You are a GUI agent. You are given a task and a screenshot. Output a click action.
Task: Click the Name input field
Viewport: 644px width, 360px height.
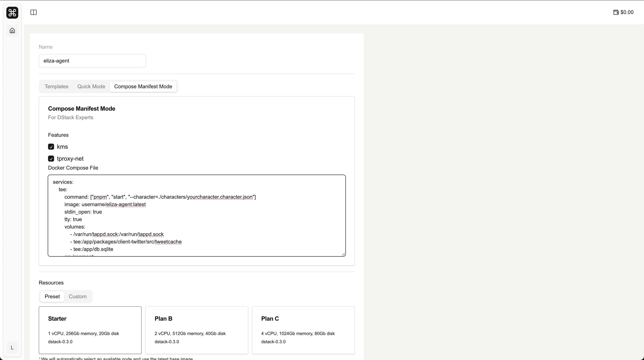[x=92, y=61]
